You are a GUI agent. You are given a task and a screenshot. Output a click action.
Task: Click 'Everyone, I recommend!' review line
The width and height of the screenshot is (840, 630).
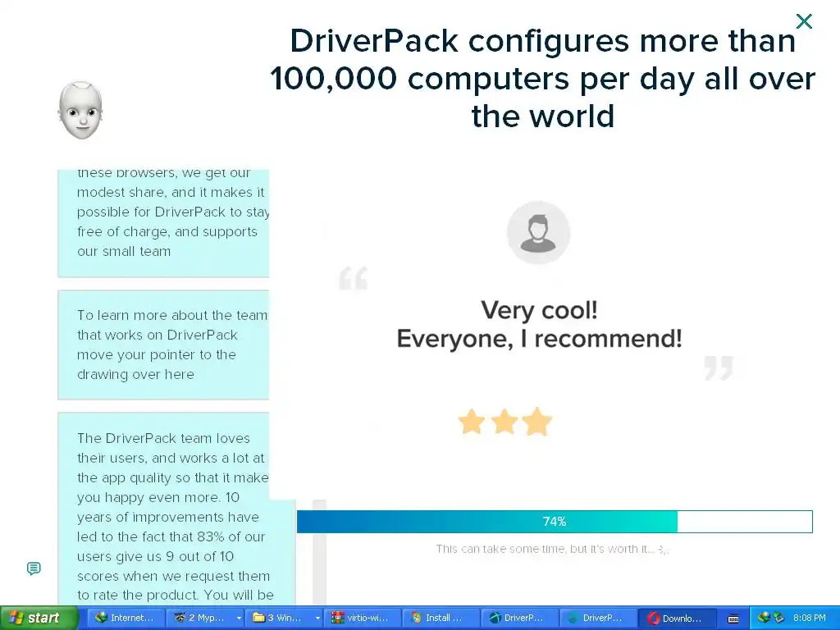[540, 339]
